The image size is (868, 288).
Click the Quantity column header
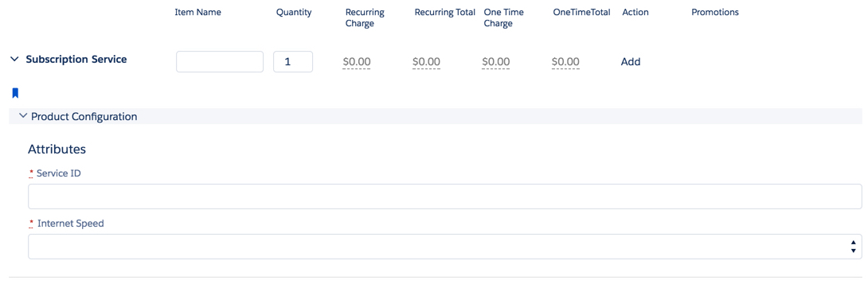coord(294,12)
